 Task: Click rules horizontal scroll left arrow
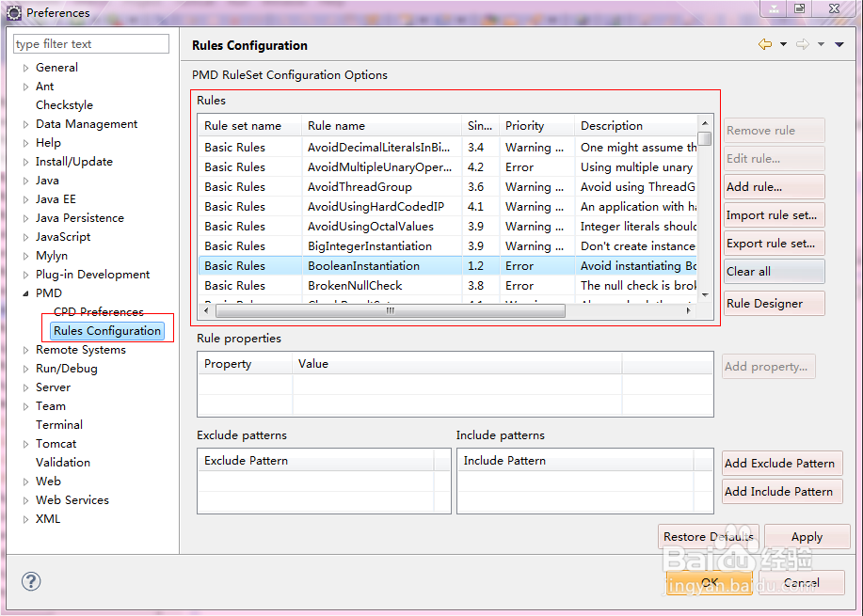(206, 310)
